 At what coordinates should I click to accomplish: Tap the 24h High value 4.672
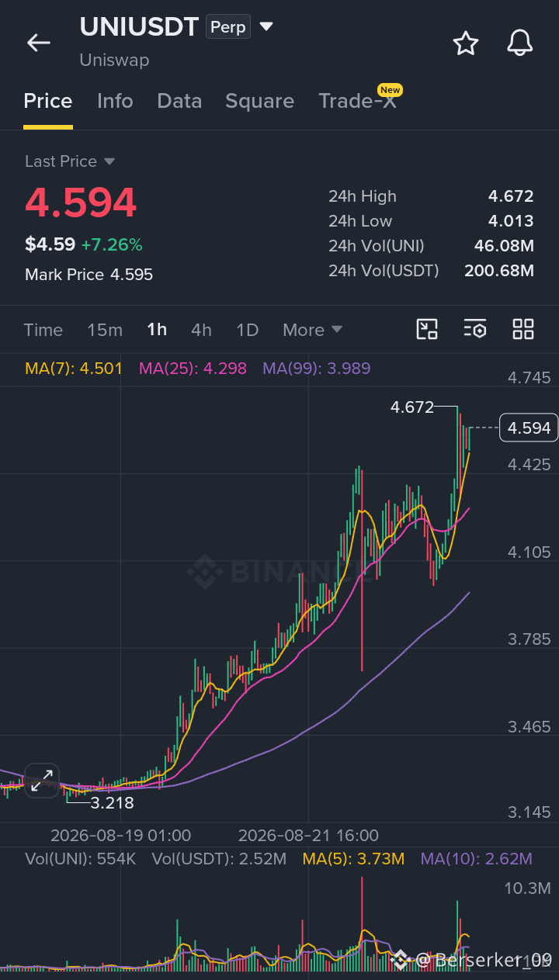(511, 196)
